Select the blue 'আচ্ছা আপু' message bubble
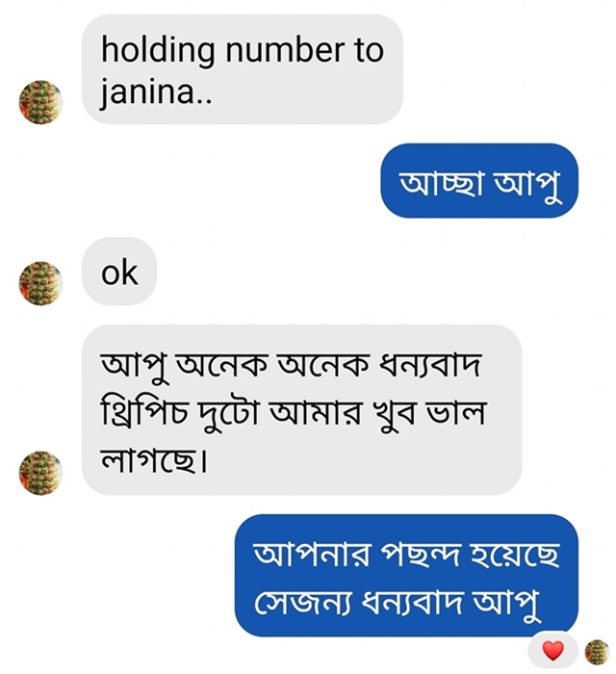 click(479, 181)
